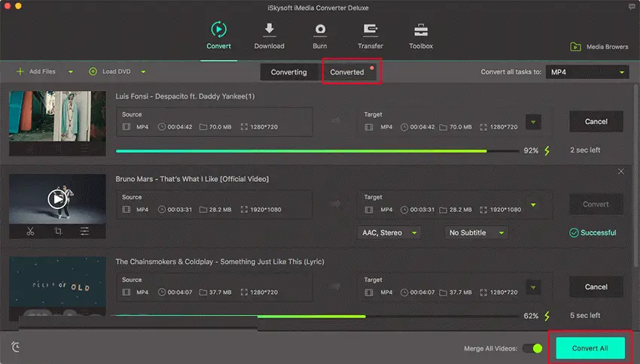
Task: Open Media Browser
Action: pyautogui.click(x=599, y=47)
